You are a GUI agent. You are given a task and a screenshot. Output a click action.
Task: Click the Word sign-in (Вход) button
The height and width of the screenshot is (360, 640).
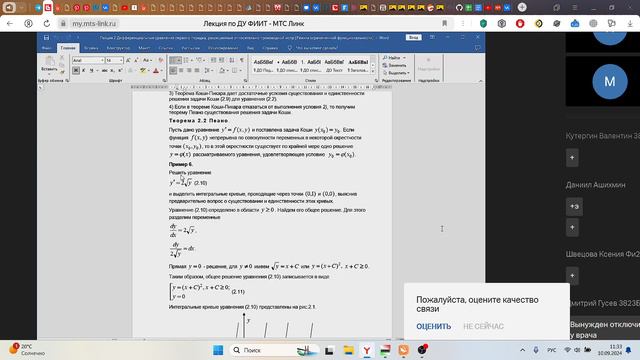[x=413, y=38]
